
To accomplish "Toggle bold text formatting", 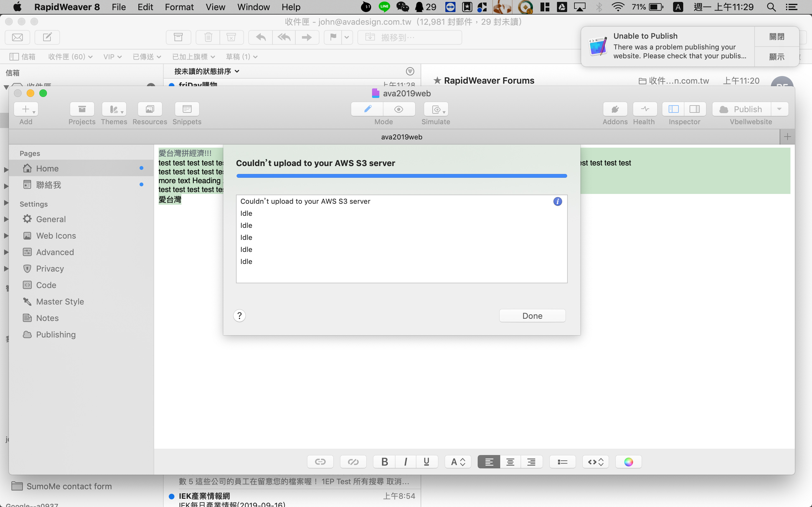I will (384, 462).
